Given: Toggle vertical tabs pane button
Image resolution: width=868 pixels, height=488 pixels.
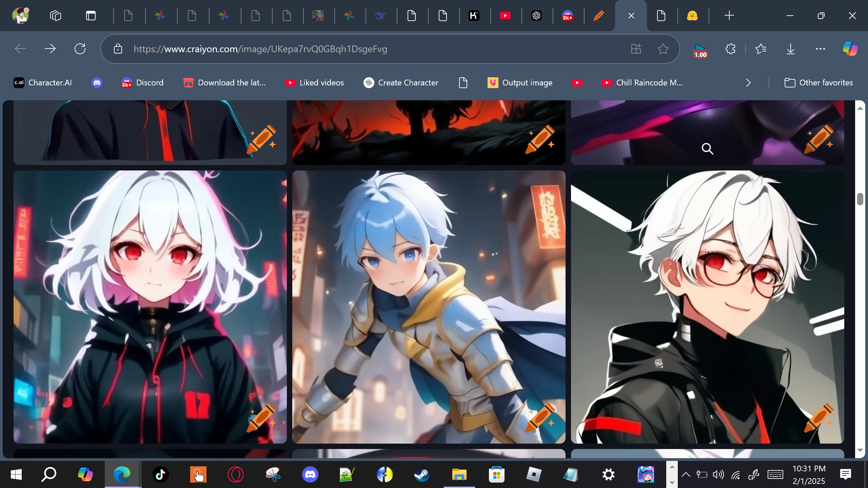Looking at the screenshot, I should 91,16.
